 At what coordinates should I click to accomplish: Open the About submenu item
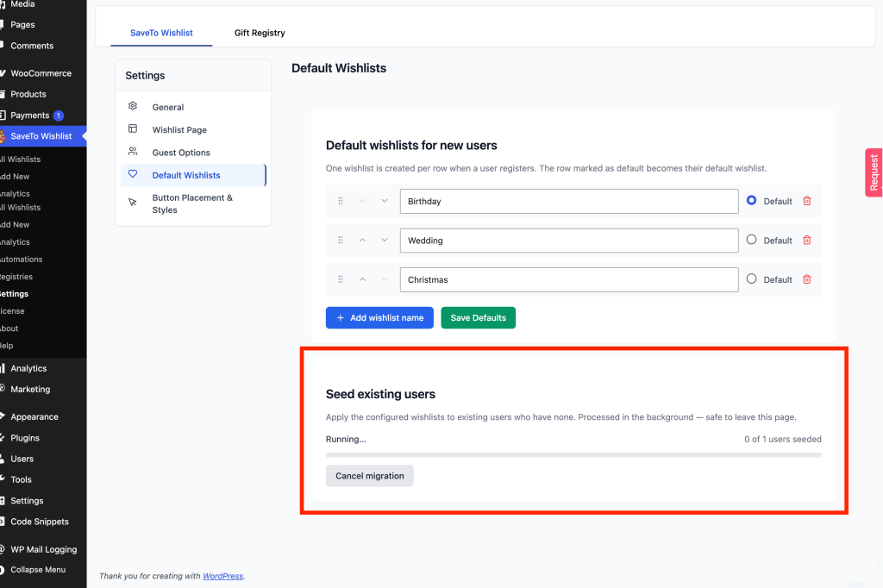click(9, 328)
